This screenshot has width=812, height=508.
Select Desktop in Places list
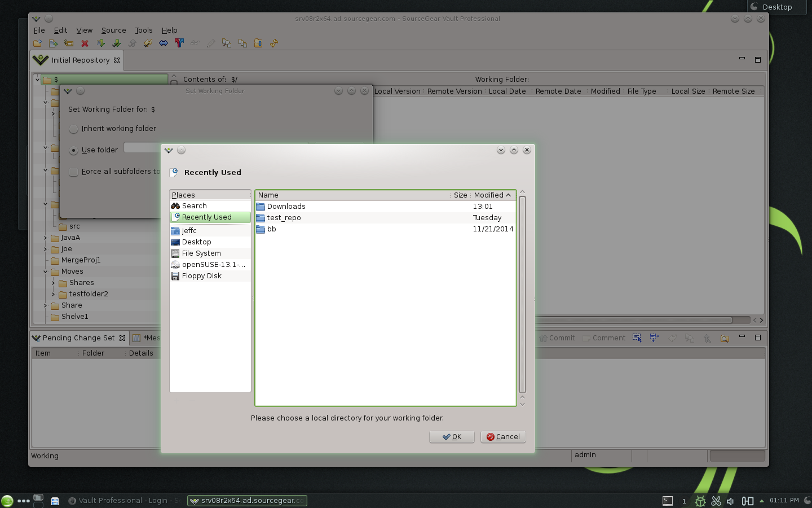(210, 242)
